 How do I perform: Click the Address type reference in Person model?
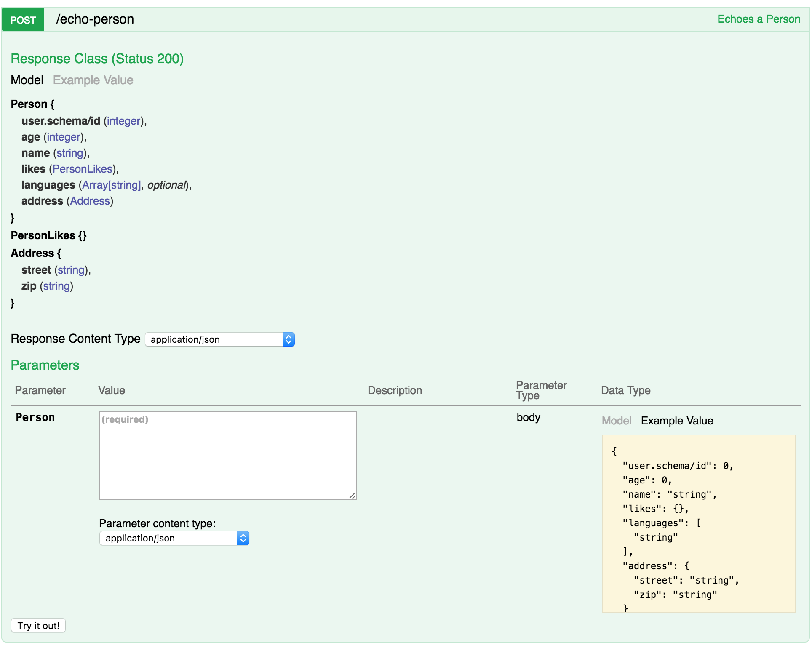[90, 201]
